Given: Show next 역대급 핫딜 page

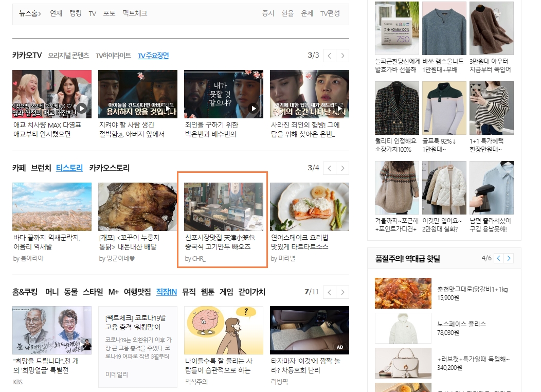Looking at the screenshot, I should tap(509, 258).
